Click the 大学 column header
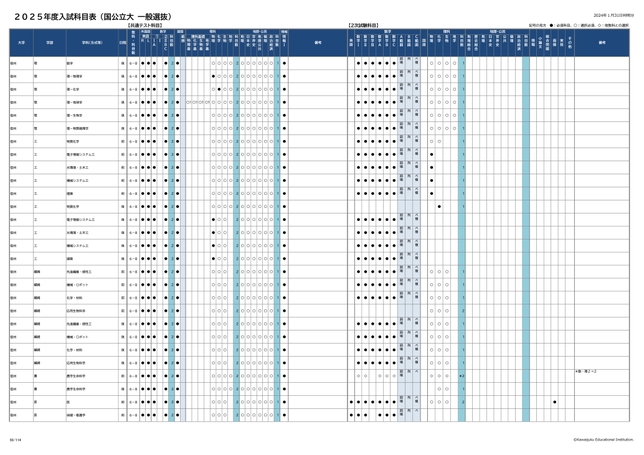The image size is (644, 455). click(x=20, y=43)
